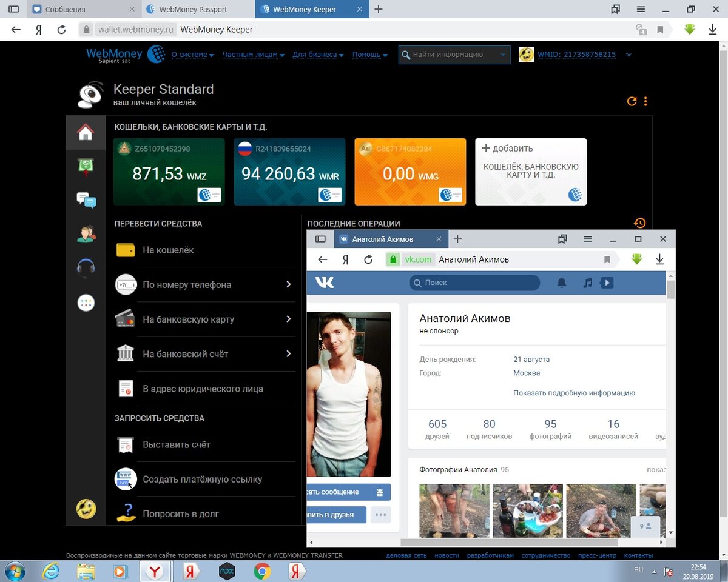Select 'На кошелёк' transfer option

(205, 250)
